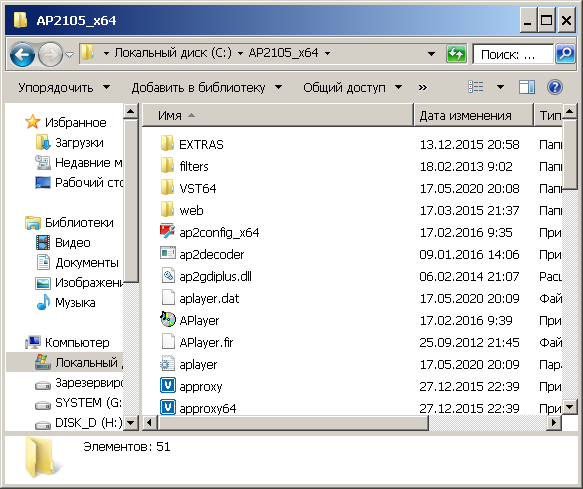Open the Общий доступ dropdown
This screenshot has height=489, width=583.
[352, 88]
